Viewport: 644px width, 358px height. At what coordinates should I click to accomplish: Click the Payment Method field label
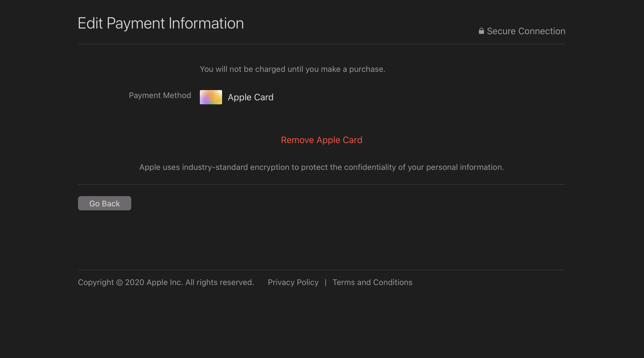click(160, 95)
